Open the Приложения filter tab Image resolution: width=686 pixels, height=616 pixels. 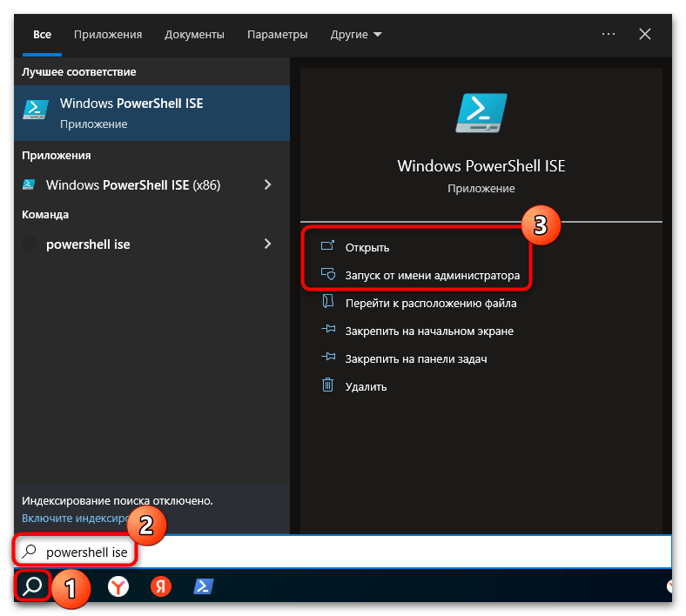(x=108, y=35)
